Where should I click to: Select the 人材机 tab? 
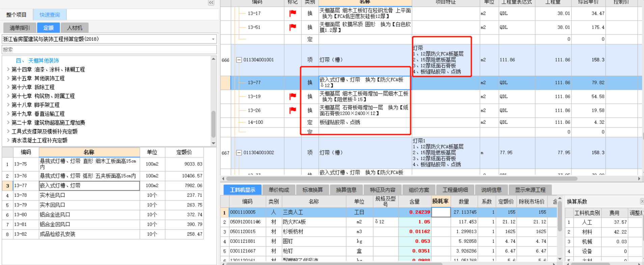pyautogui.click(x=75, y=28)
